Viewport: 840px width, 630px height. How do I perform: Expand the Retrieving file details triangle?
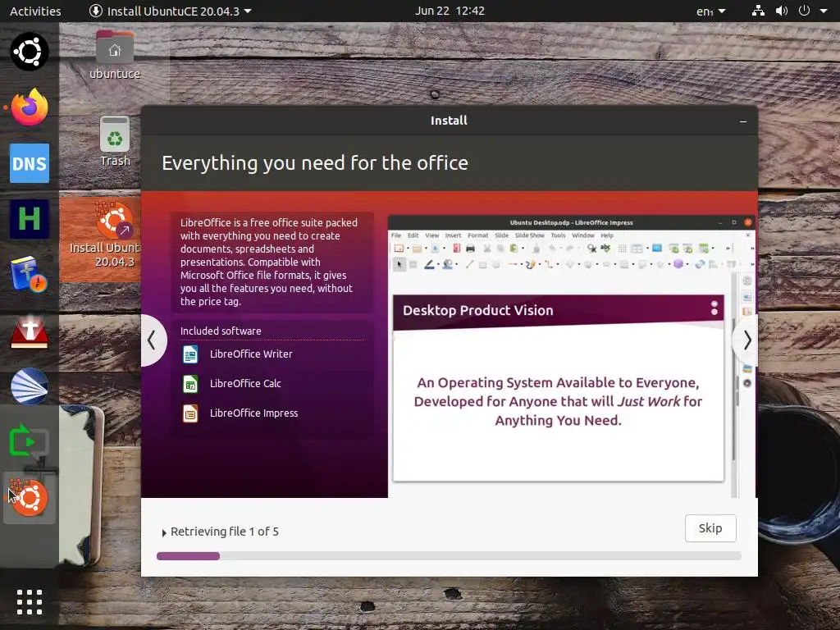(x=164, y=532)
